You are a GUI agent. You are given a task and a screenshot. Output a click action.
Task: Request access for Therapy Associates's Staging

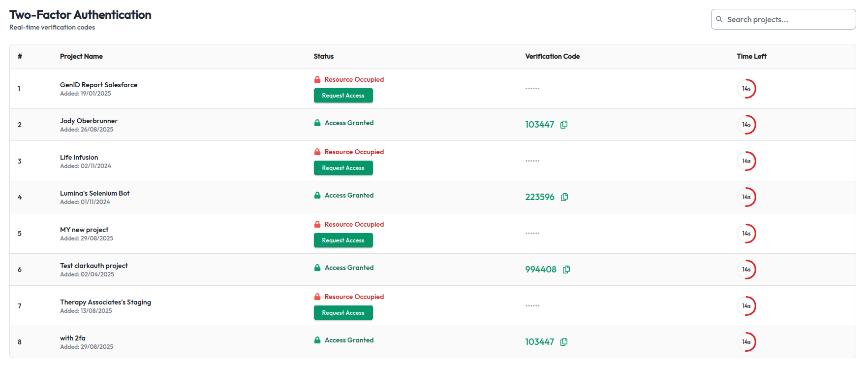point(343,313)
